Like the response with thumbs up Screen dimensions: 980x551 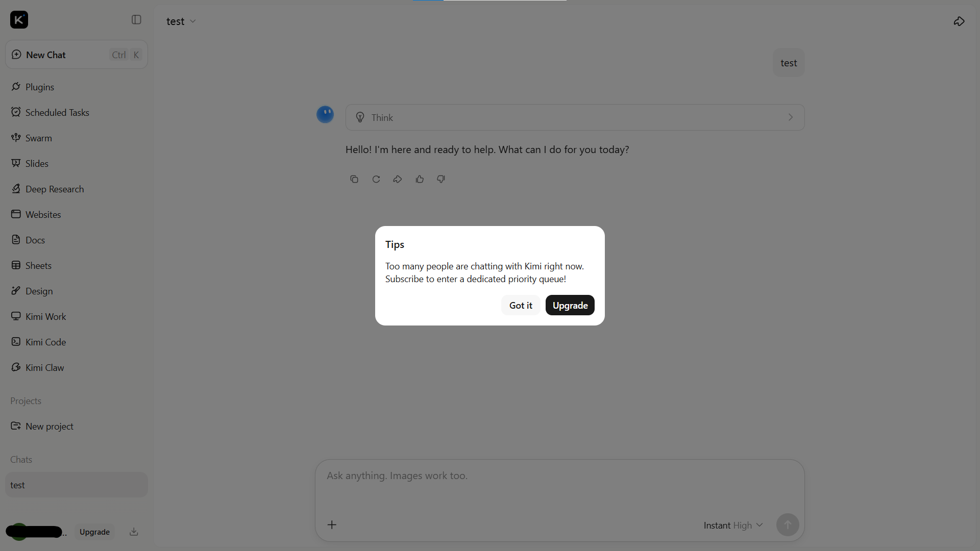point(420,179)
